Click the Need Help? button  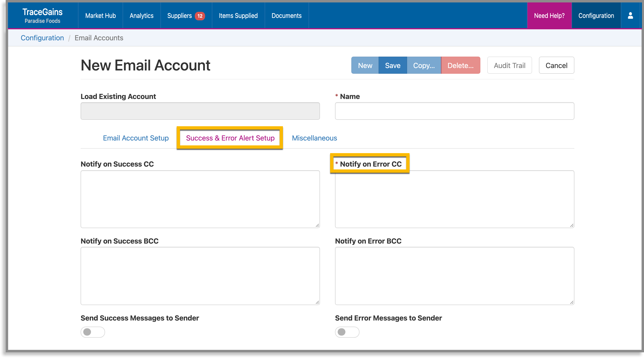pos(549,15)
